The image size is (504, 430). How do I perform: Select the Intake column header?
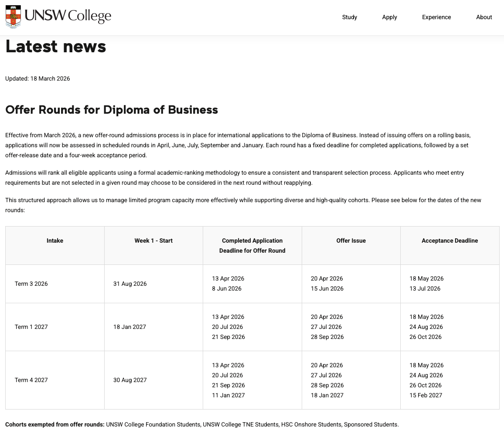[55, 240]
